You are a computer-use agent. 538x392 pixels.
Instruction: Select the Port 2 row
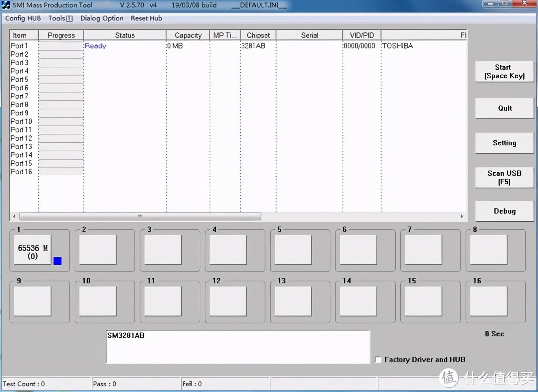[19, 54]
